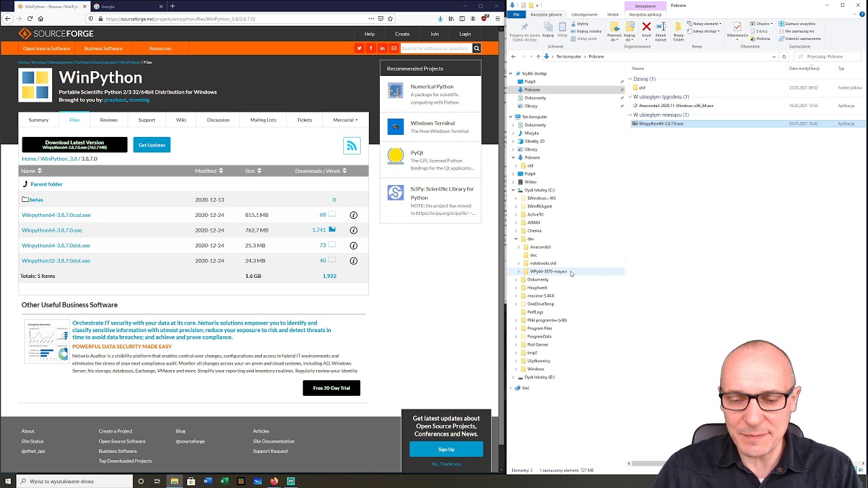Collapse the dev folder in Explorer tree

click(516, 239)
